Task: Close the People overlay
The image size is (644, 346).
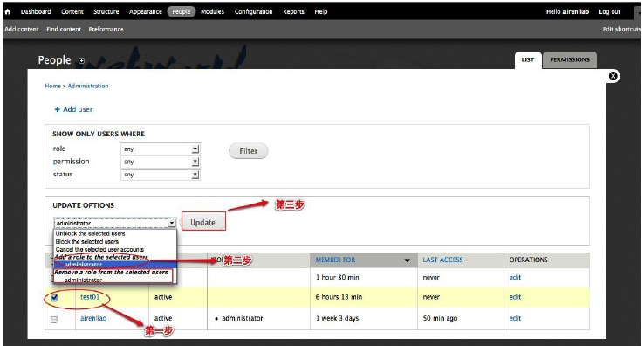Action: 613,76
